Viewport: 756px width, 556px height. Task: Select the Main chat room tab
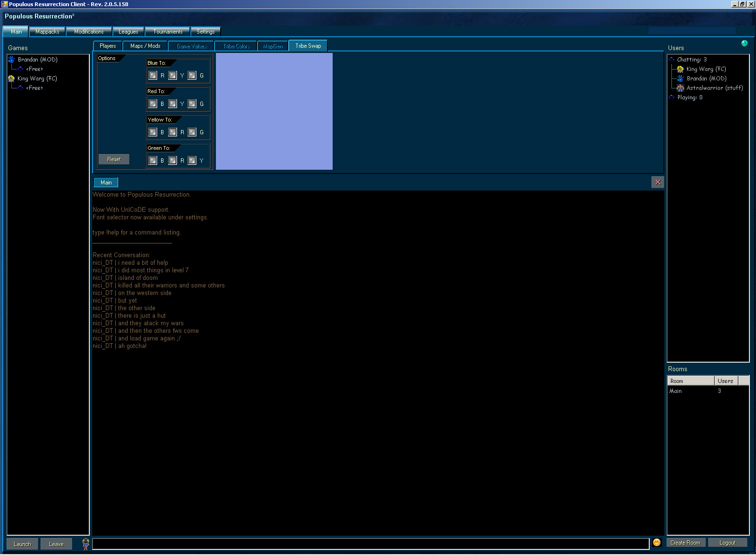[106, 182]
